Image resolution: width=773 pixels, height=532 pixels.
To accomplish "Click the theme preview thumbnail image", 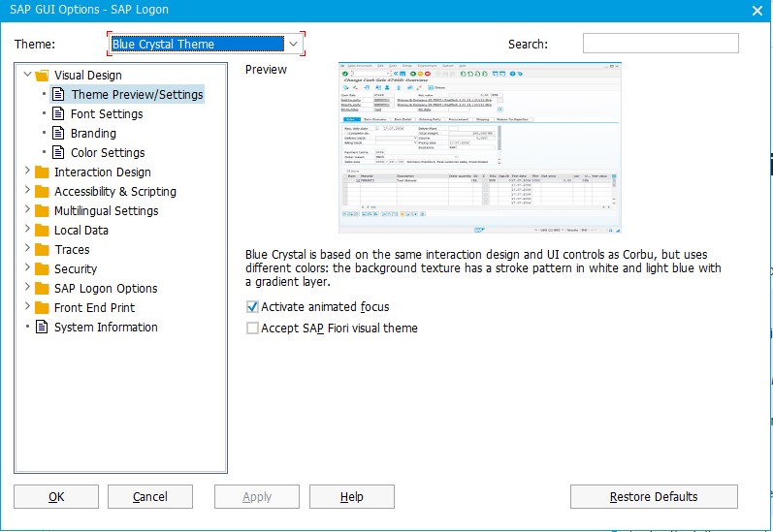I will (480, 147).
